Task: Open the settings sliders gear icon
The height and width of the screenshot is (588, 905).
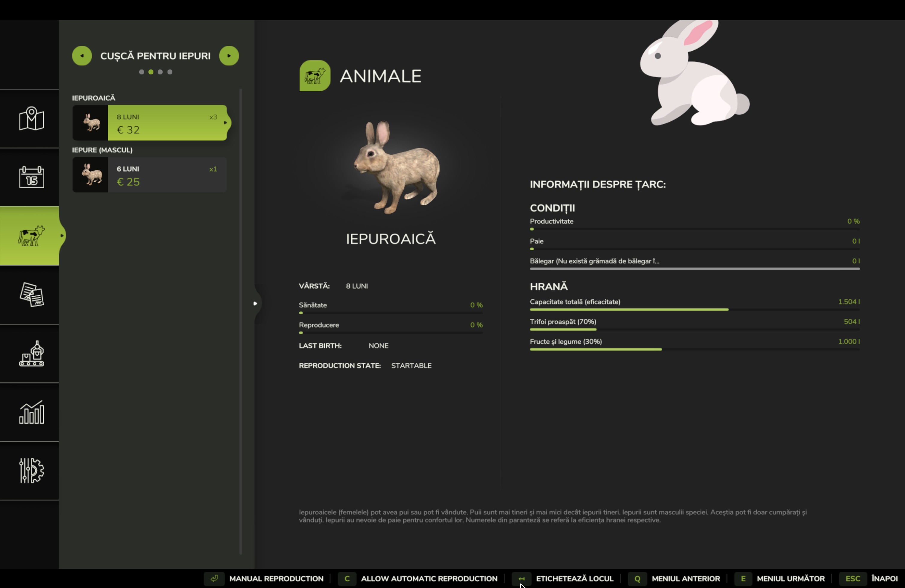Action: tap(31, 470)
